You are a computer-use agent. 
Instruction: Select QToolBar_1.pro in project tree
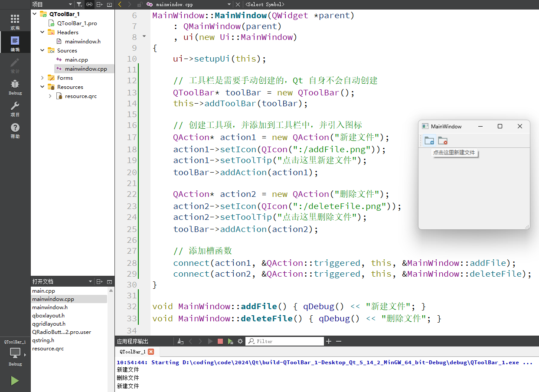point(77,23)
